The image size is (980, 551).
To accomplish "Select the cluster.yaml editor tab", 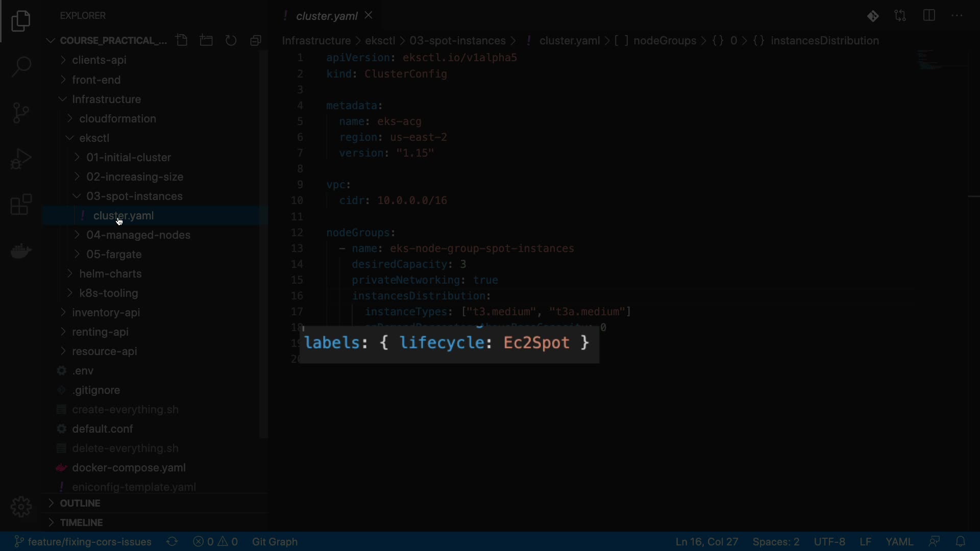I will [x=326, y=16].
